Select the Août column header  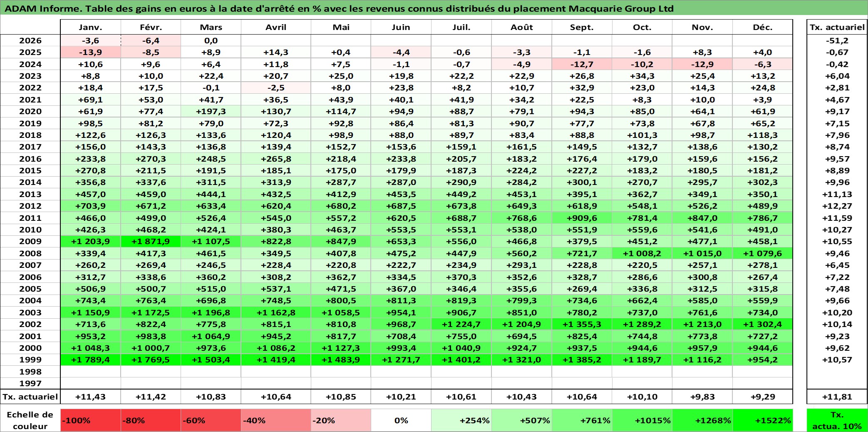click(x=522, y=27)
